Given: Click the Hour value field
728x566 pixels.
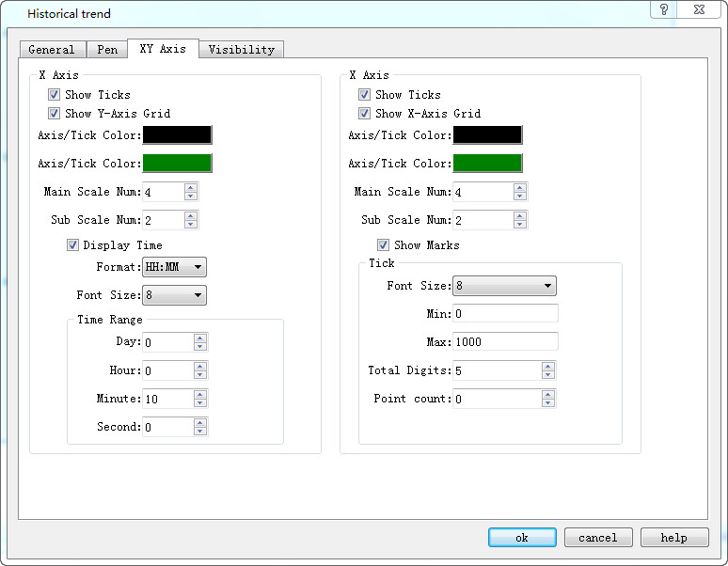Looking at the screenshot, I should [x=168, y=370].
